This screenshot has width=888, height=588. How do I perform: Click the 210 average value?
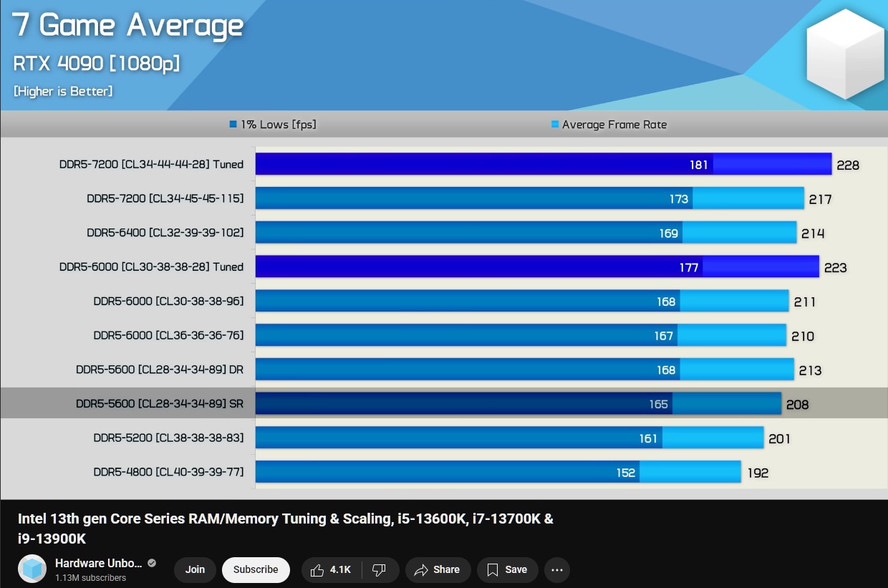803,337
